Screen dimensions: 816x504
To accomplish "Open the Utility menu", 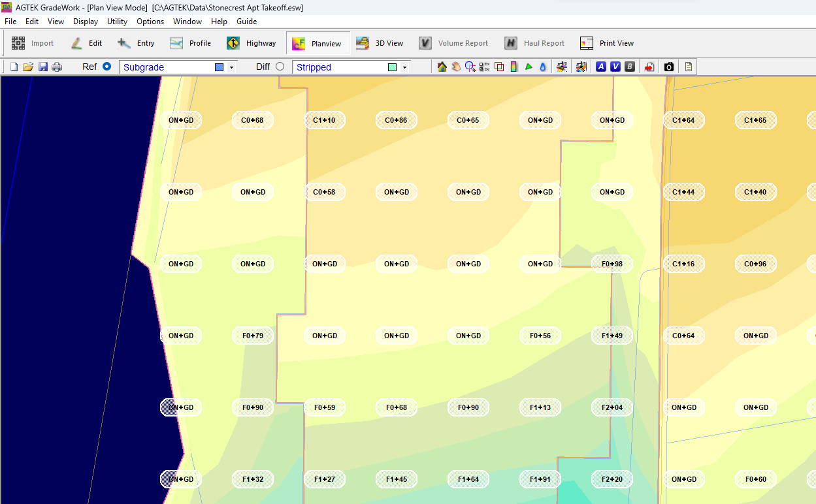I will [118, 22].
